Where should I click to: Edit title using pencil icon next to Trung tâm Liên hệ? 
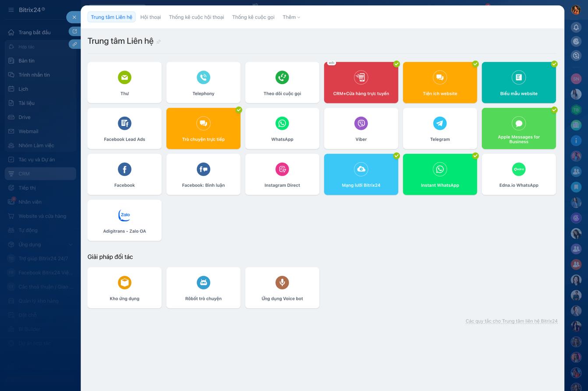point(159,42)
